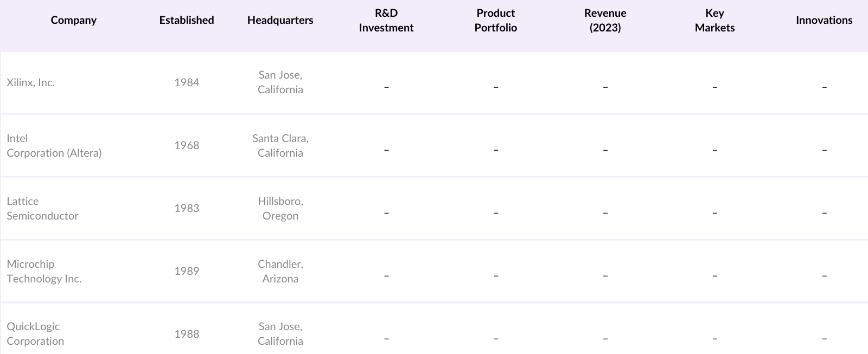Click the Revenue (2023) column header
The image size is (868, 354).
605,20
